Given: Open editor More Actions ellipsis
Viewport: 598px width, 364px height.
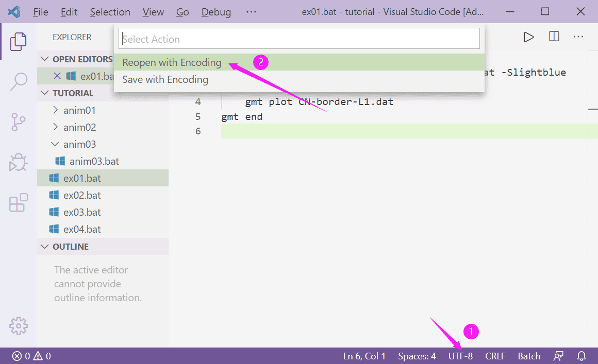Looking at the screenshot, I should [x=578, y=37].
